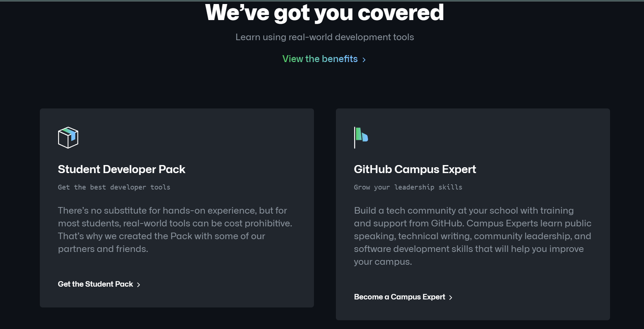Click the We've got you covered heading
Image resolution: width=644 pixels, height=329 pixels.
(x=325, y=13)
